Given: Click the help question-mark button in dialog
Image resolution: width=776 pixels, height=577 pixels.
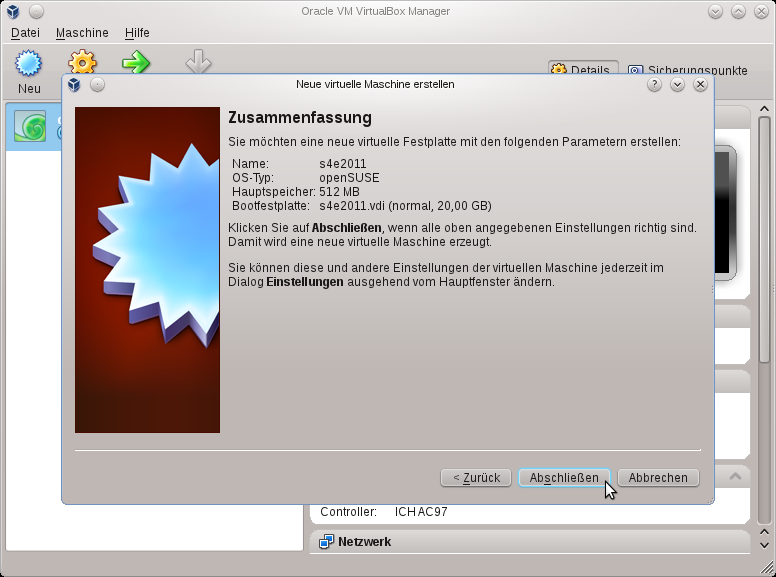Looking at the screenshot, I should (x=654, y=85).
